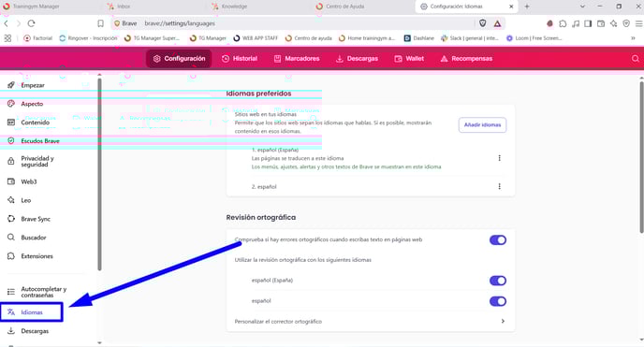The image size is (644, 347).
Task: Open the tab search dropdown chevron
Action: coord(582,7)
